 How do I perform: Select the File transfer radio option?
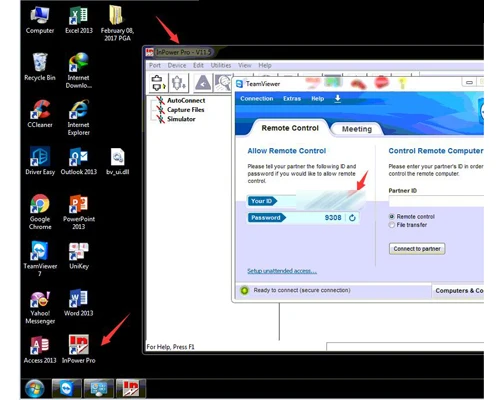[392, 225]
